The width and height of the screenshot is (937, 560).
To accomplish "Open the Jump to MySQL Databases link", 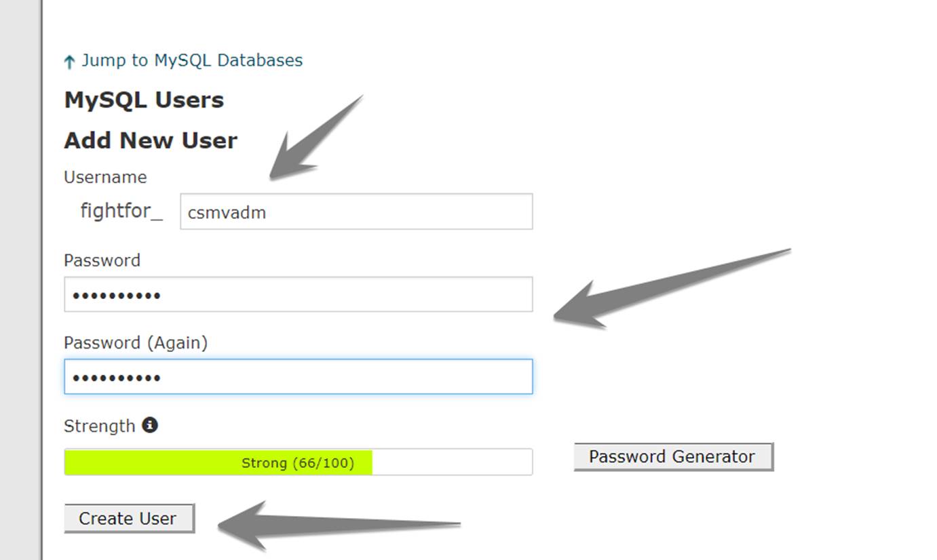I will (x=192, y=60).
